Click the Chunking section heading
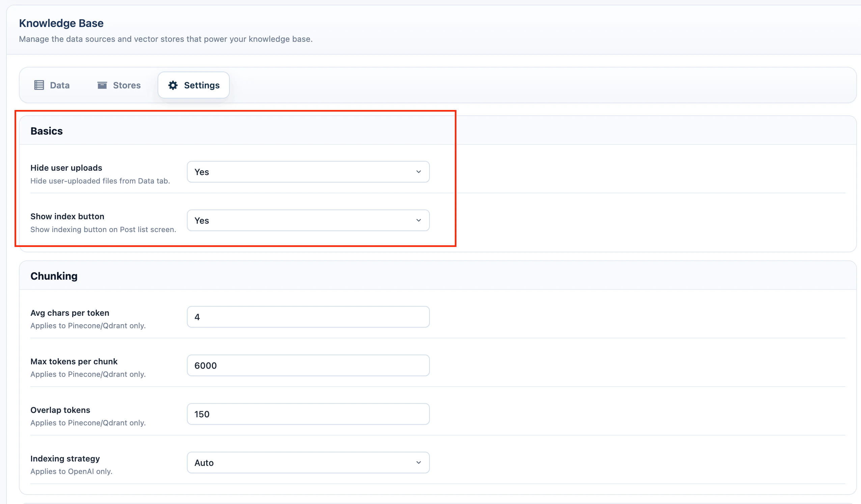 pos(54,276)
